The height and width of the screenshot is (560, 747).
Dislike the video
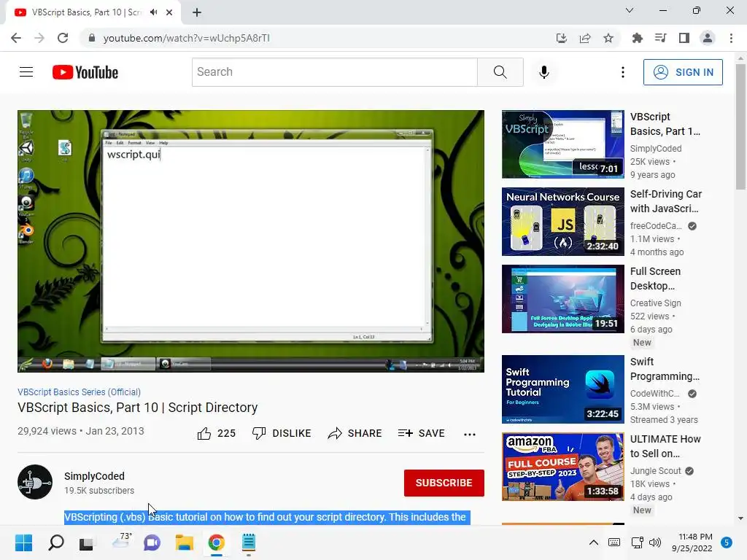pyautogui.click(x=282, y=433)
